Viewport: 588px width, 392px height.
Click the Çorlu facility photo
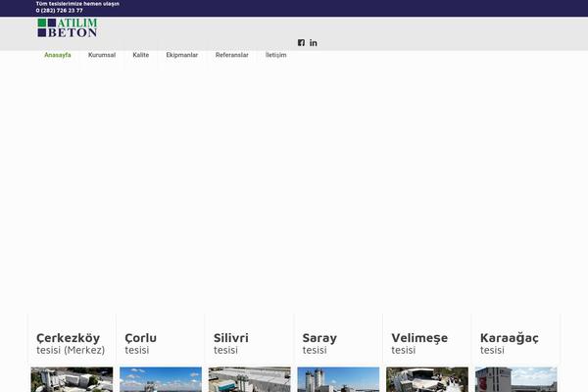tap(161, 379)
